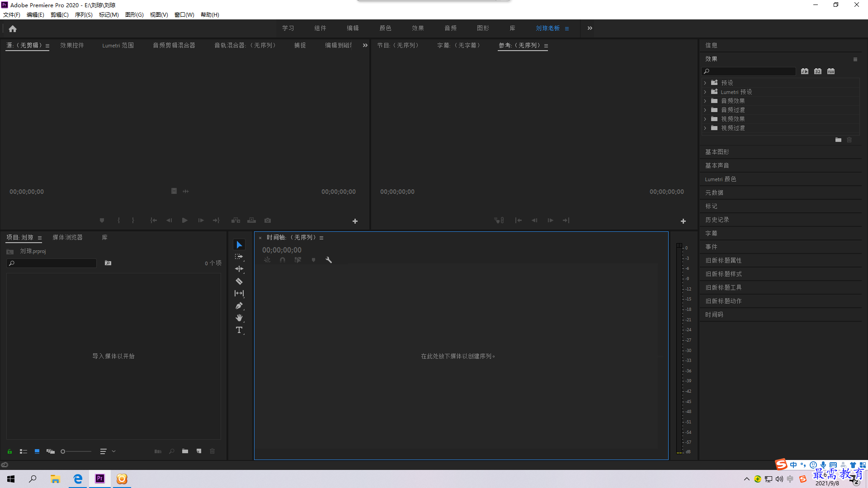868x488 pixels.
Task: Click the project search field
Action: tap(52, 263)
